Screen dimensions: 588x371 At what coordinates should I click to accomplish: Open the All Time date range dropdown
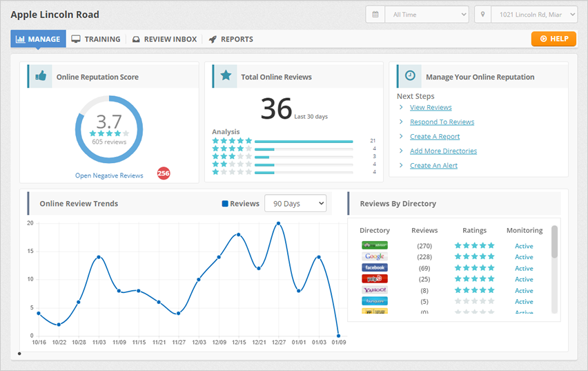(427, 15)
